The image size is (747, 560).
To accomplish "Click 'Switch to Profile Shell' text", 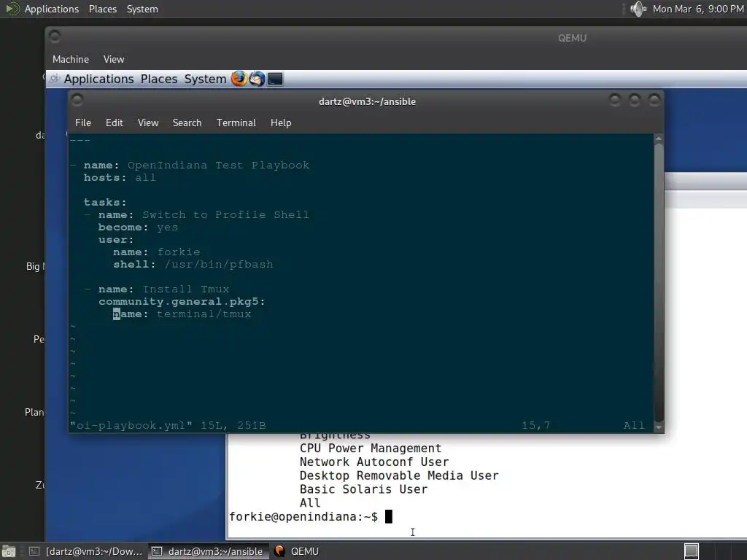I will [225, 215].
